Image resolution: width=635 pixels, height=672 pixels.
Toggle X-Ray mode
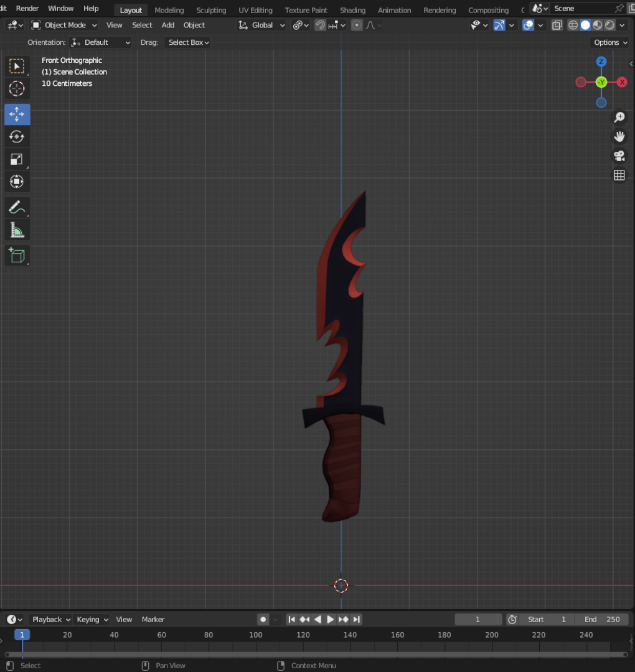(557, 26)
